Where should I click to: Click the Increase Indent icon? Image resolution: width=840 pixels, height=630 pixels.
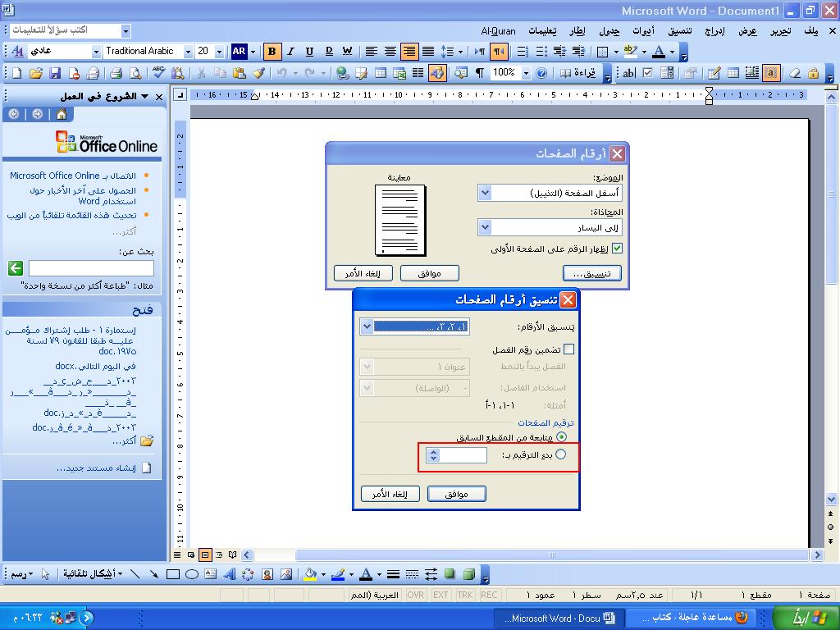click(579, 52)
